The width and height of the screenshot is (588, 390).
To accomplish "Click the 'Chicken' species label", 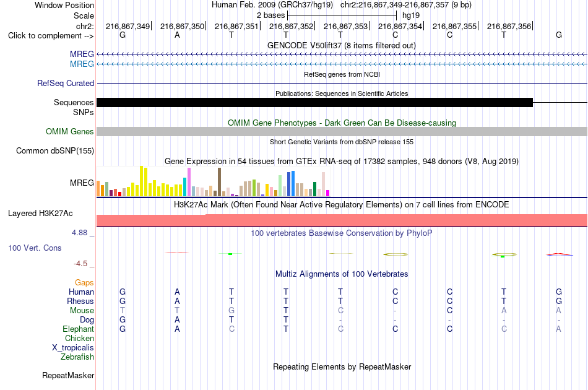I will click(x=79, y=338).
